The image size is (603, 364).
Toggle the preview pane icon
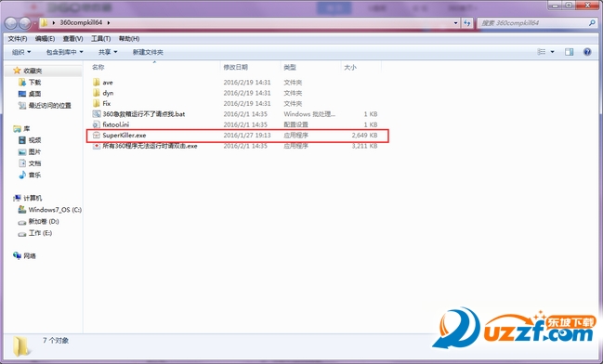570,52
